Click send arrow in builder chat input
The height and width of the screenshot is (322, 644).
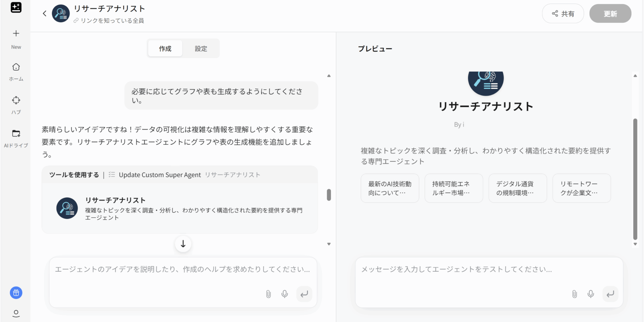click(x=304, y=294)
